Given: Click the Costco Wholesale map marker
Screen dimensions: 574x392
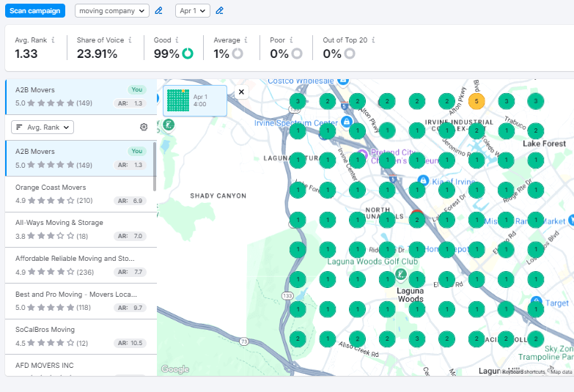Looking at the screenshot, I should (343, 81).
